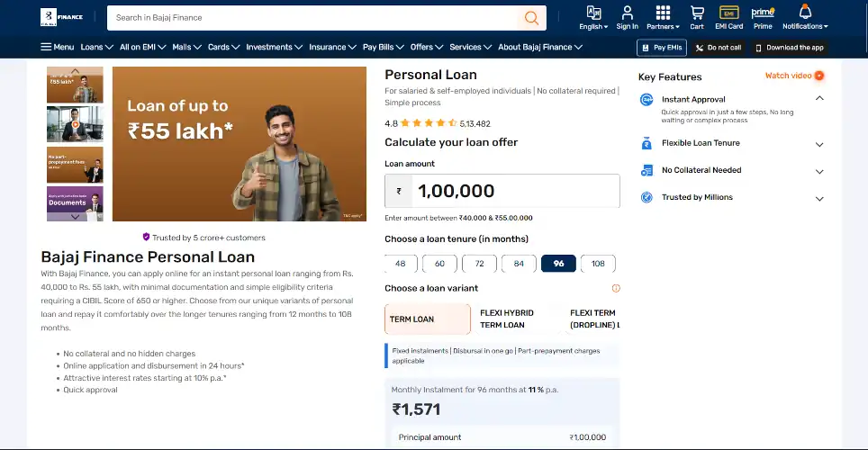Open the Loans dropdown menu
Image resolution: width=868 pixels, height=450 pixels.
97,47
